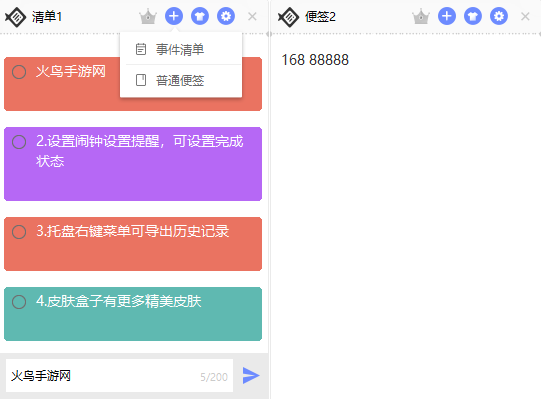Close the 清单1 window
The width and height of the screenshot is (541, 399).
(252, 16)
